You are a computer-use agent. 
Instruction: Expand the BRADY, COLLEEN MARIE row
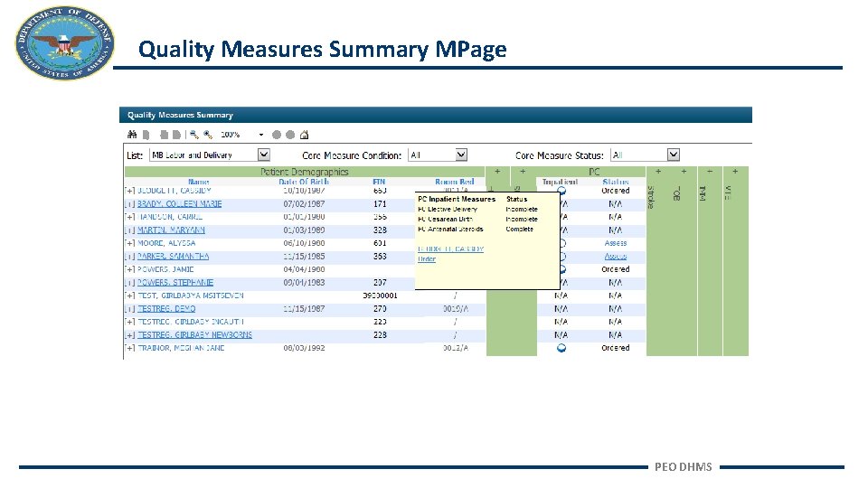tap(129, 203)
